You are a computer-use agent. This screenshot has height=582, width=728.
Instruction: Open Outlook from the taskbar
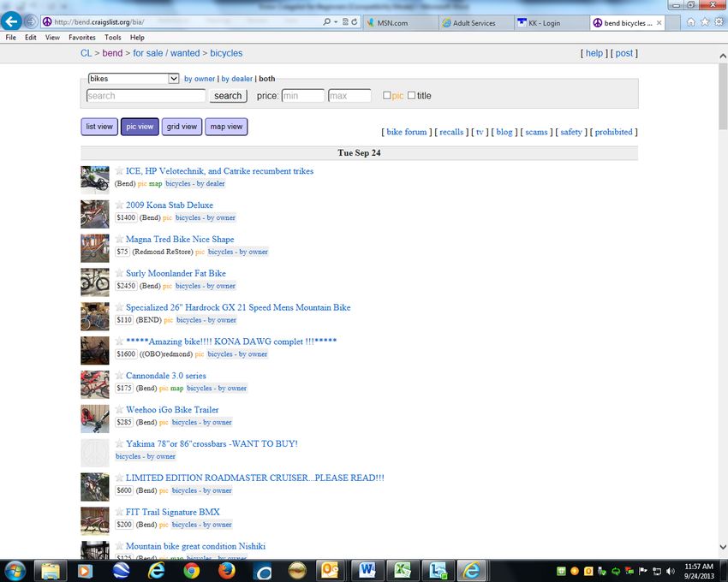331,570
